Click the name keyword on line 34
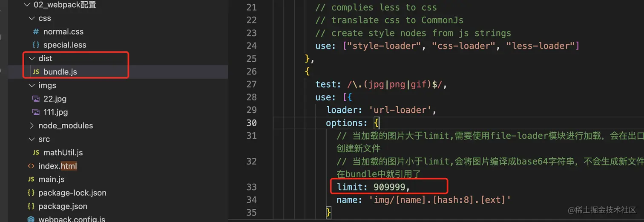 click(347, 199)
